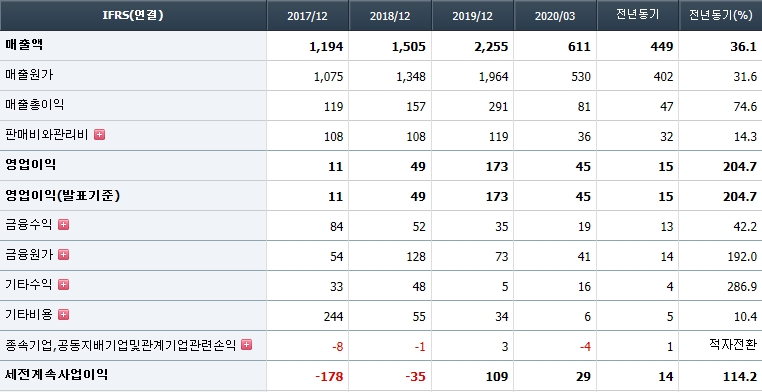The image size is (762, 392).
Task: Click 세전계속사업이익 value 109
Action: pyautogui.click(x=498, y=377)
